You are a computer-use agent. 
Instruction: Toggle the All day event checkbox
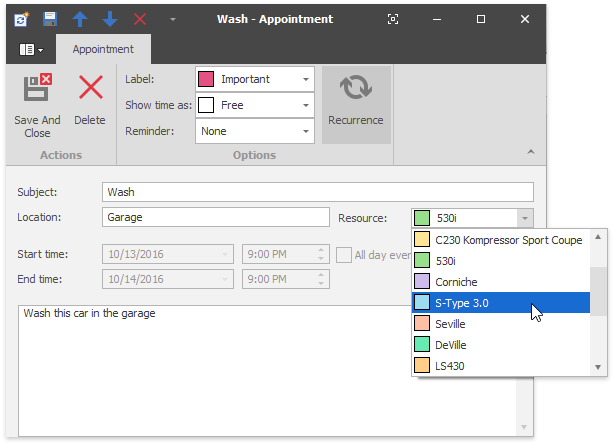[x=344, y=255]
